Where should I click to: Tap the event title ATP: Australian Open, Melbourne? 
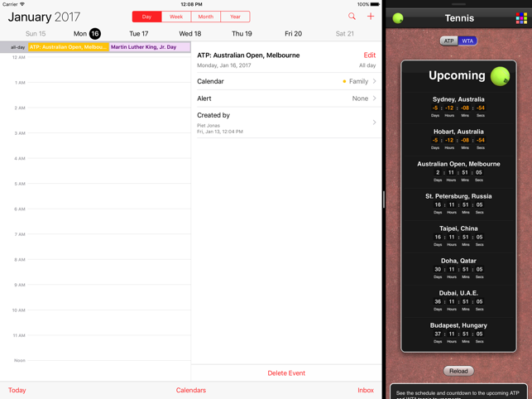click(x=248, y=55)
